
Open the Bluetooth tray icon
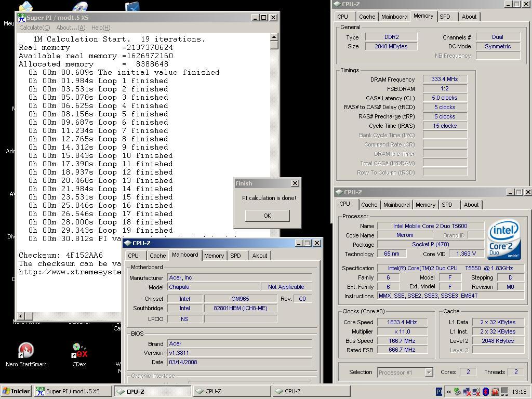[x=486, y=392]
